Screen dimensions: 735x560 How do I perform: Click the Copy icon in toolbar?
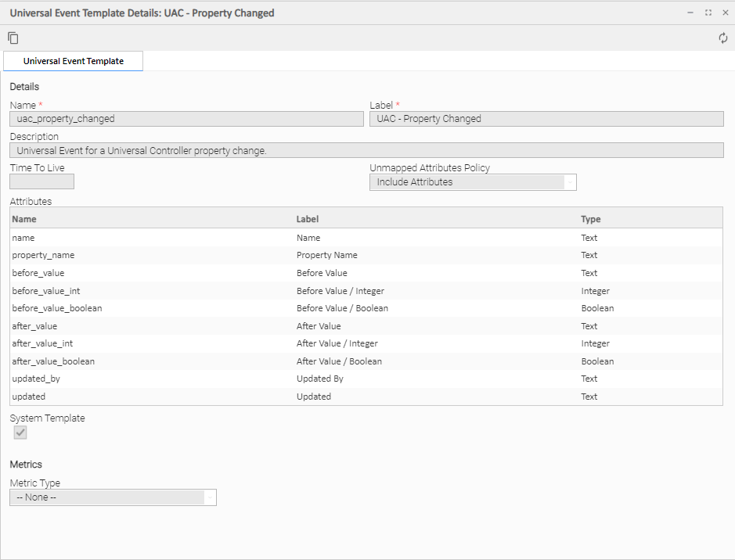click(x=13, y=38)
